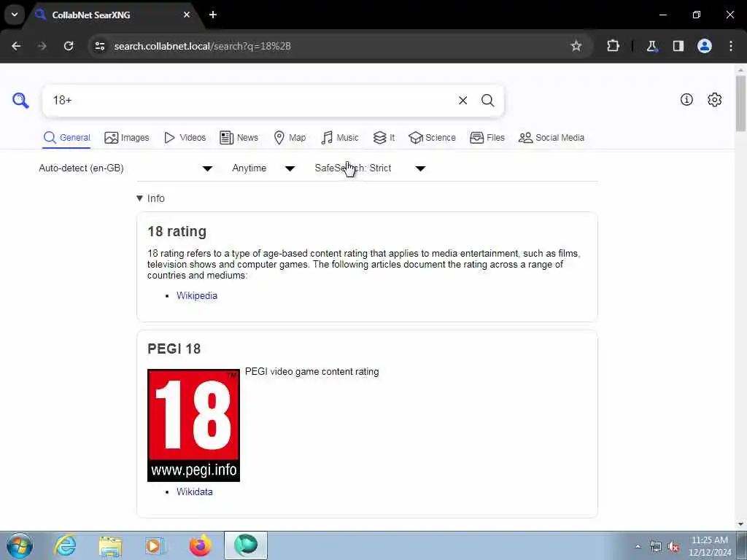747x560 pixels.
Task: Launch Internet Explorer from the taskbar
Action: [x=65, y=545]
